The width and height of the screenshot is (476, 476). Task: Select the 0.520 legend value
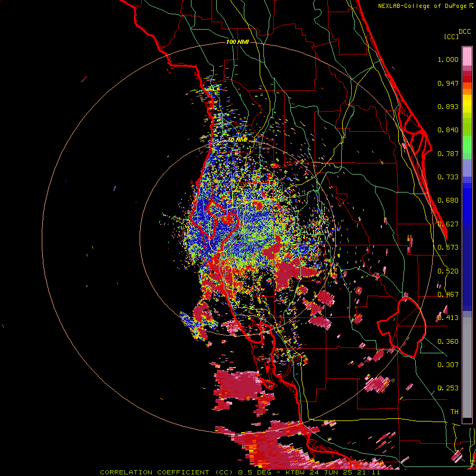click(x=448, y=271)
